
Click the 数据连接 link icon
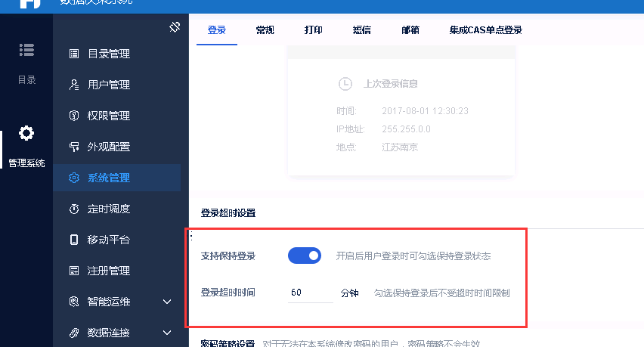[74, 333]
